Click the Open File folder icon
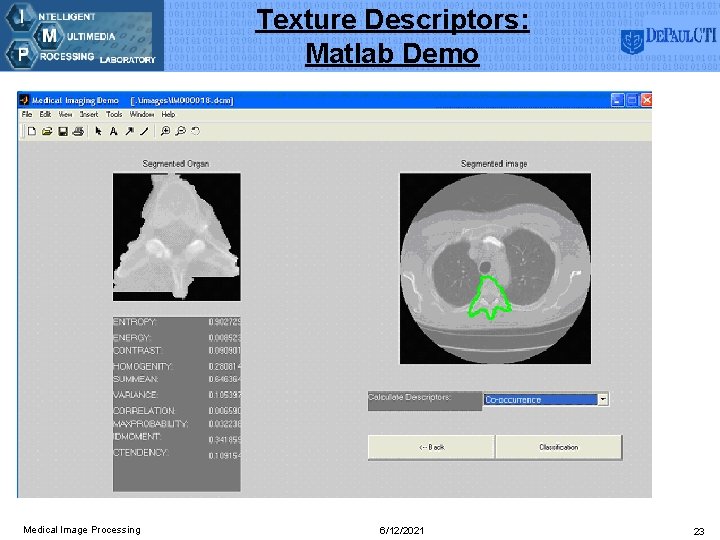 click(47, 131)
